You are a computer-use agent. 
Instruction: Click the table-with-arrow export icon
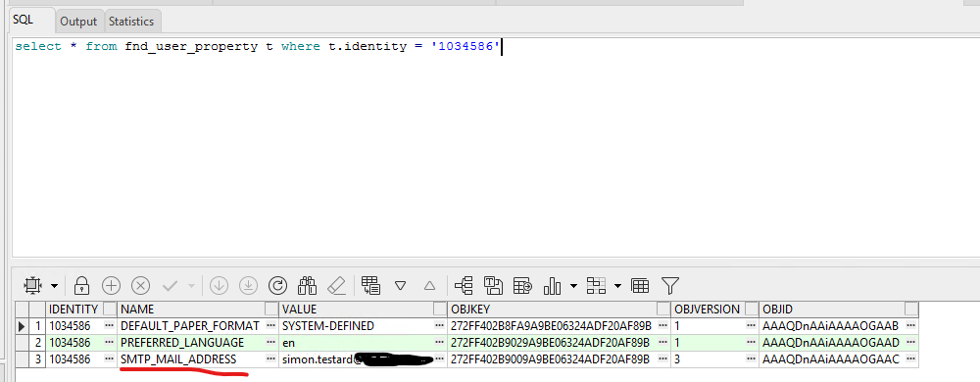(522, 286)
